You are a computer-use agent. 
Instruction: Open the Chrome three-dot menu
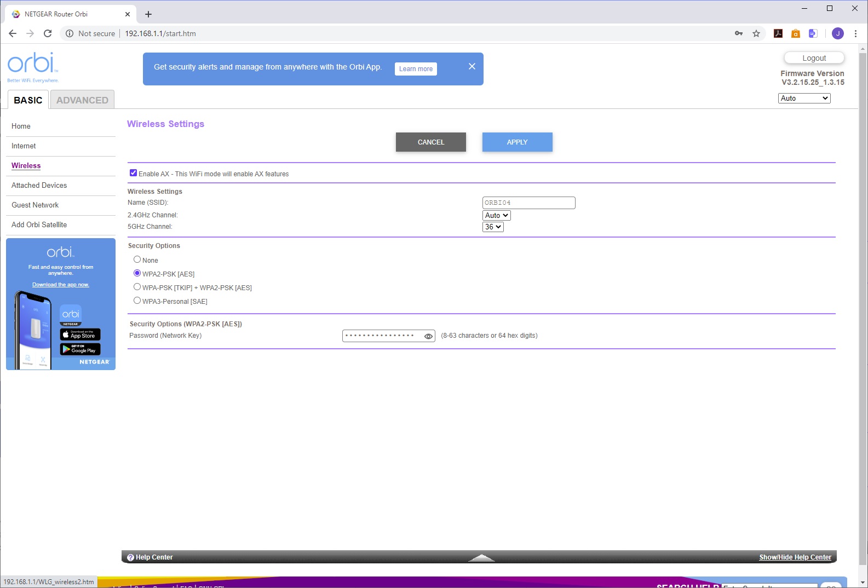tap(855, 33)
